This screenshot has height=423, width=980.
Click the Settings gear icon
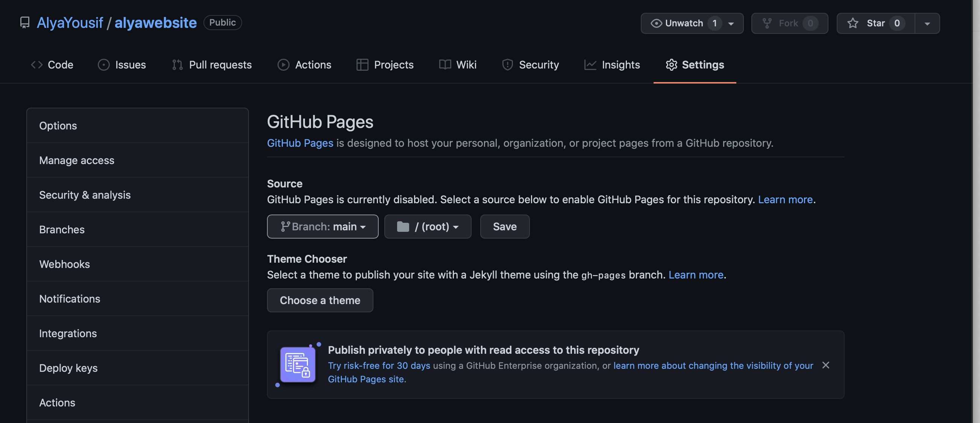pyautogui.click(x=672, y=65)
